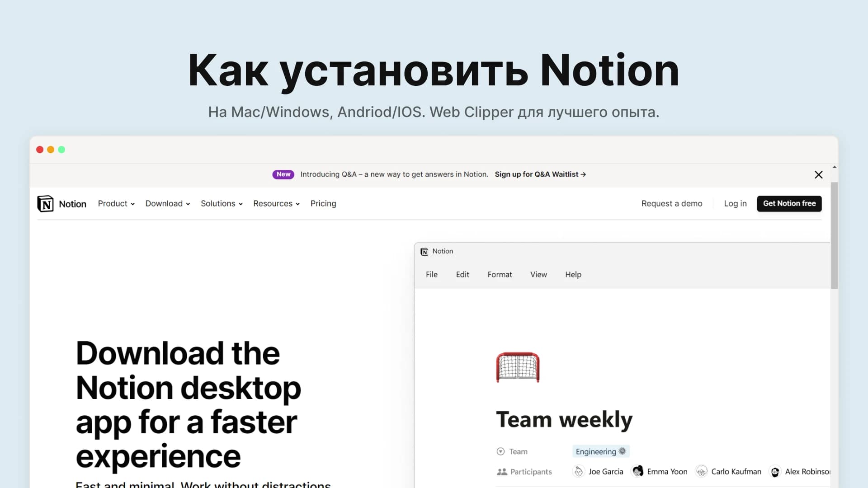Click the Emma Yoon name
Image resolution: width=868 pixels, height=488 pixels.
[667, 472]
